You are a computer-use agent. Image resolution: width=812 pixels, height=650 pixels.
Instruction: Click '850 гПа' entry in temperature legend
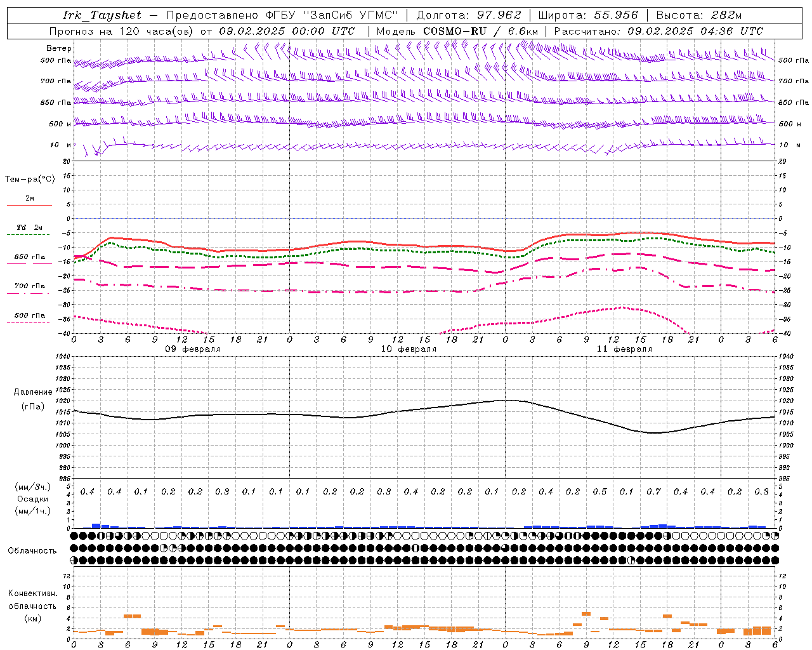pyautogui.click(x=30, y=256)
